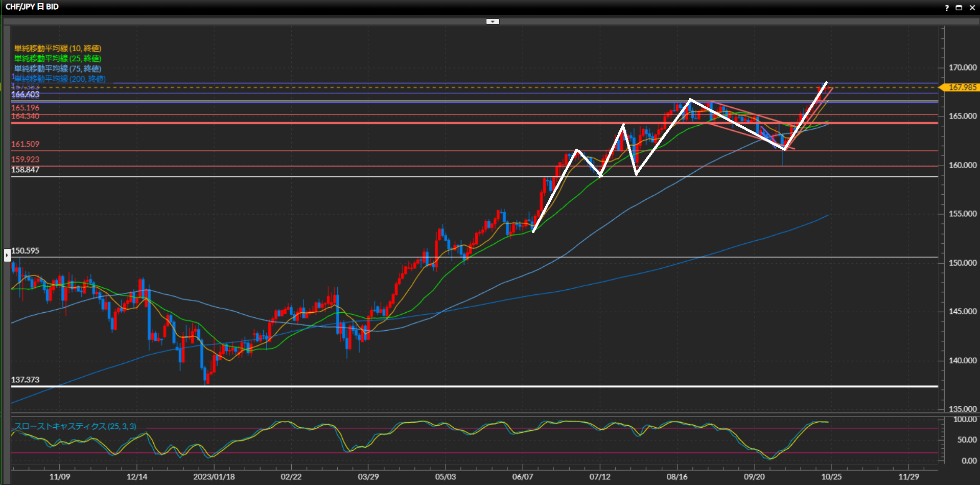Expand the collapsed toolbar dropdown arrow
Image resolution: width=980 pixels, height=485 pixels.
tap(493, 21)
